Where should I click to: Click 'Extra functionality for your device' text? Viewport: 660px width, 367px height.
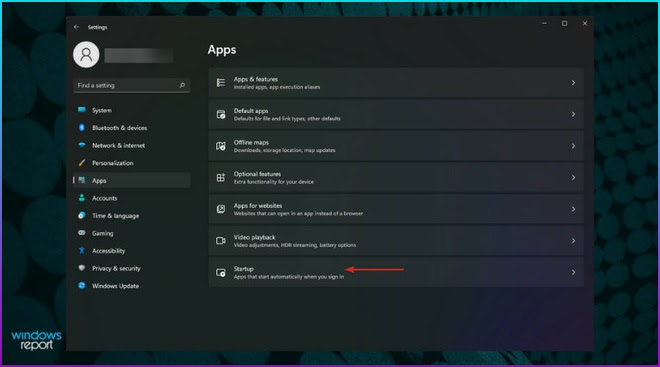(274, 182)
